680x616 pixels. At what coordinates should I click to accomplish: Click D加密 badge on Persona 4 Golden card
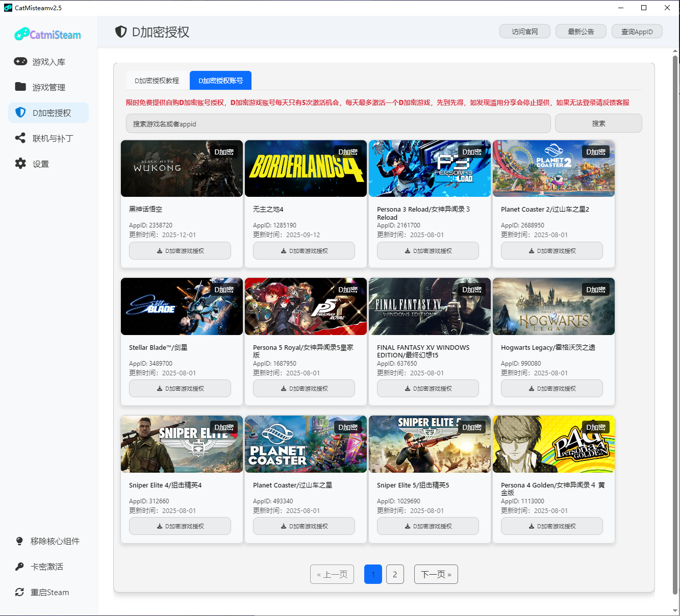[596, 427]
